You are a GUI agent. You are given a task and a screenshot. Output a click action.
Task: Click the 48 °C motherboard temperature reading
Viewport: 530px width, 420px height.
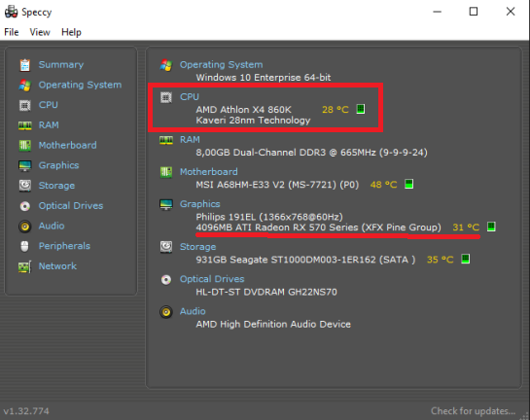[383, 185]
